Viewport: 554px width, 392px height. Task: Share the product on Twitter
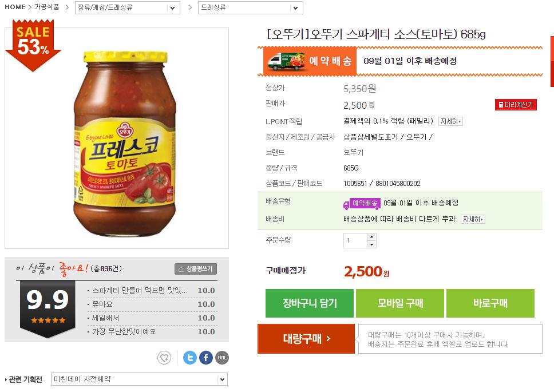click(x=190, y=358)
